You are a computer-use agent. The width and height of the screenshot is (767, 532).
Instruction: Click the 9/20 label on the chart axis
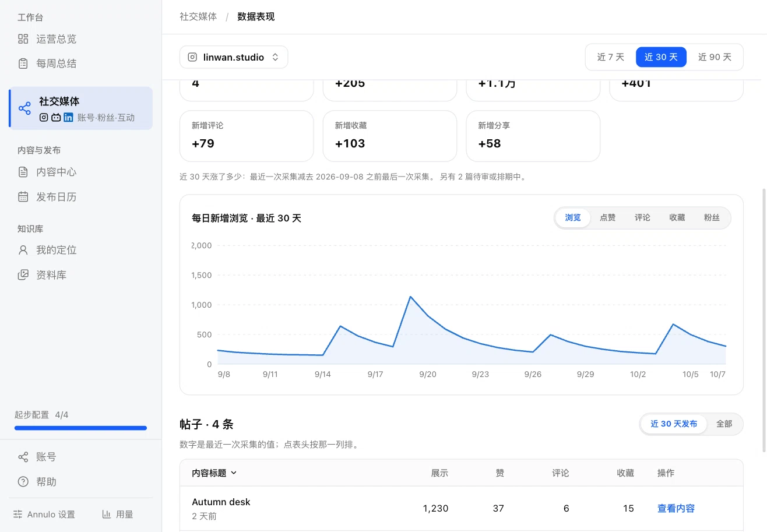(428, 374)
